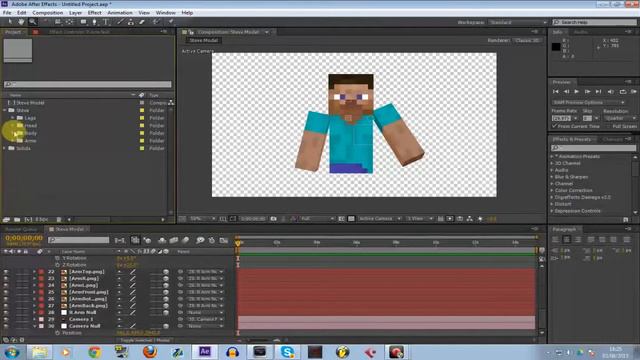
Task: Toggle Draft 3D icon in timeline
Action: tap(147, 240)
